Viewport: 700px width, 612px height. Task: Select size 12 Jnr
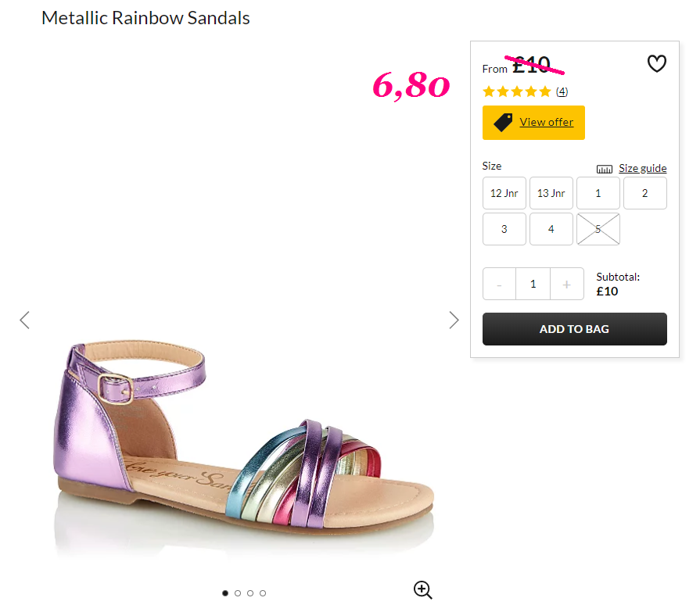[x=504, y=193]
